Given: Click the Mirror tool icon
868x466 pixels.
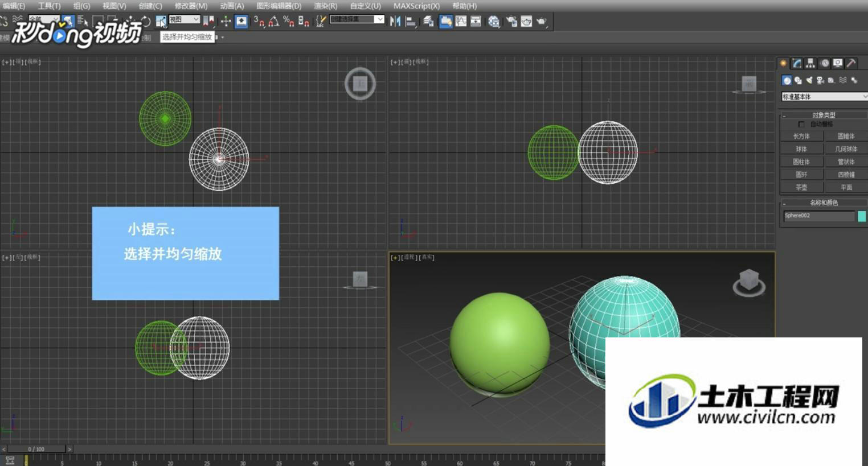Looking at the screenshot, I should (x=395, y=22).
